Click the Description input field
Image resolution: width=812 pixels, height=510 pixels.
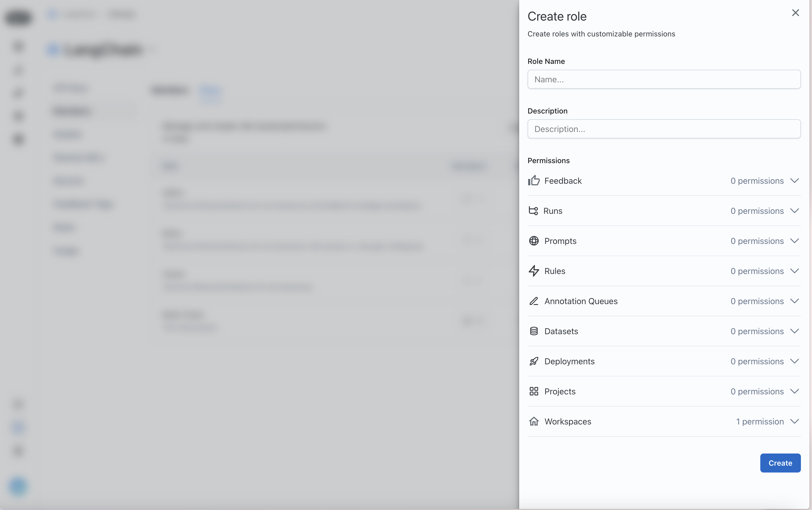tap(664, 129)
